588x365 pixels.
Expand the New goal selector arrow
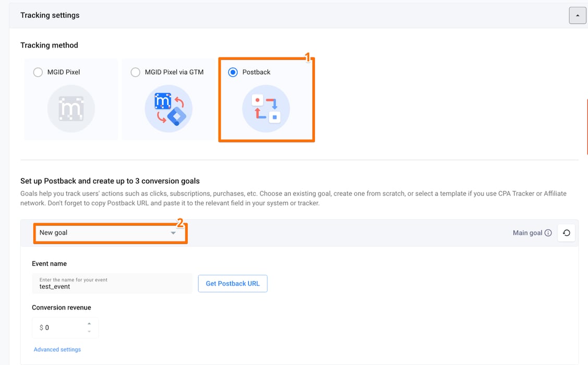click(173, 233)
